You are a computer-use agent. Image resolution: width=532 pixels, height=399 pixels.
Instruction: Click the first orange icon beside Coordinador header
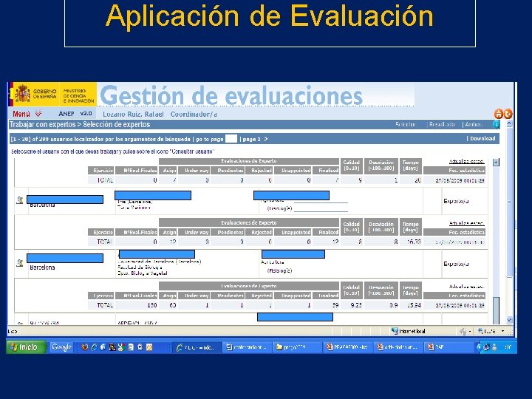coord(499,114)
